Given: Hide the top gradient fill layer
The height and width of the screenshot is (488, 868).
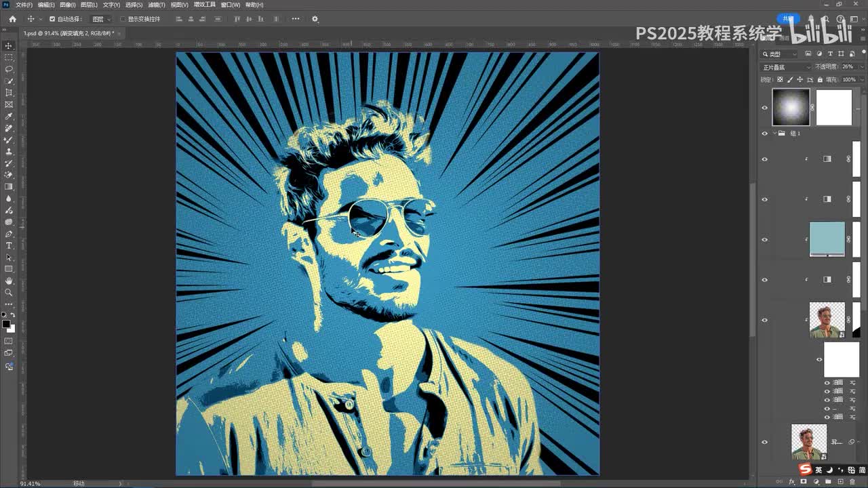Looking at the screenshot, I should click(765, 107).
